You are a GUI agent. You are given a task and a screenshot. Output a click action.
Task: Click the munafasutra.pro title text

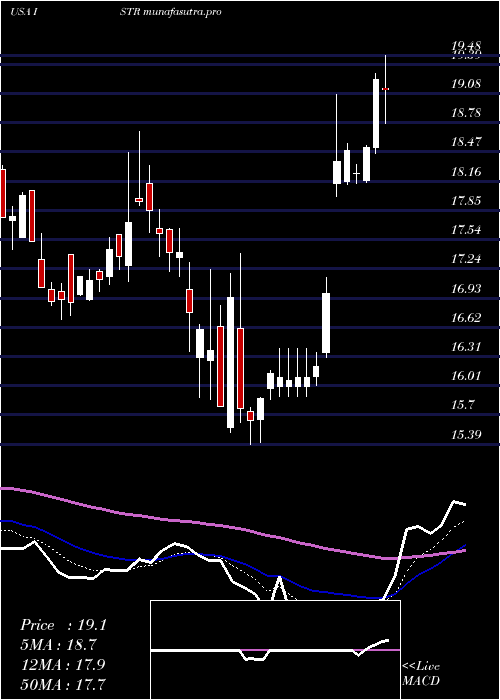tap(183, 12)
